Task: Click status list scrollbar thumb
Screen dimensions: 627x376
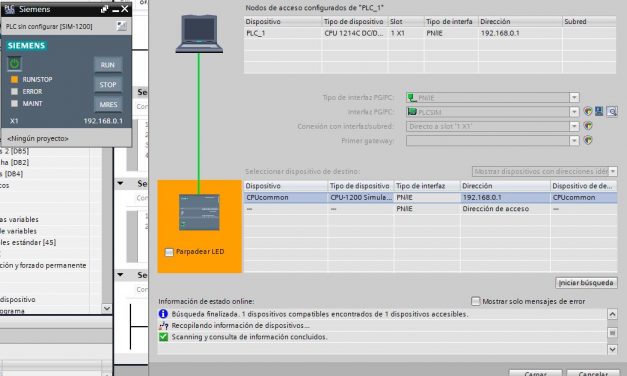Action: pos(612,332)
